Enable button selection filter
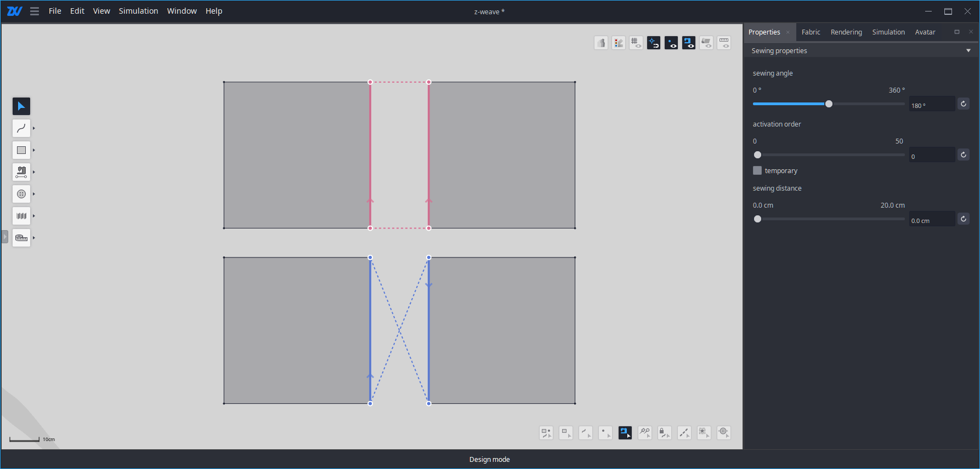This screenshot has width=980, height=469. 724,433
